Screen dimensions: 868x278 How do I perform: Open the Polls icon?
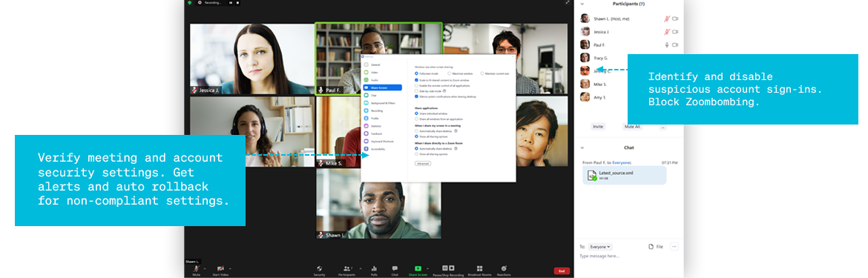(374, 268)
